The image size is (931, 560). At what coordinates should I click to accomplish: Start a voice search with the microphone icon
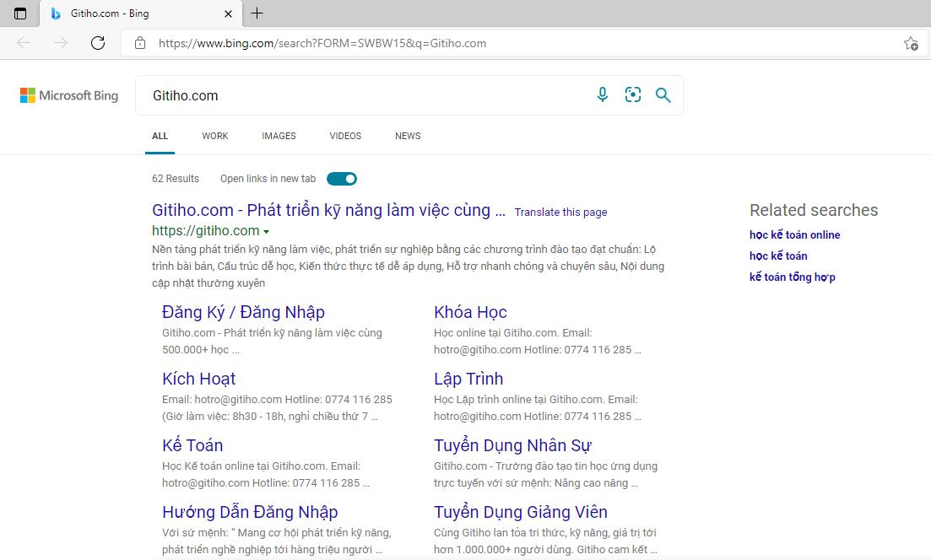point(602,94)
